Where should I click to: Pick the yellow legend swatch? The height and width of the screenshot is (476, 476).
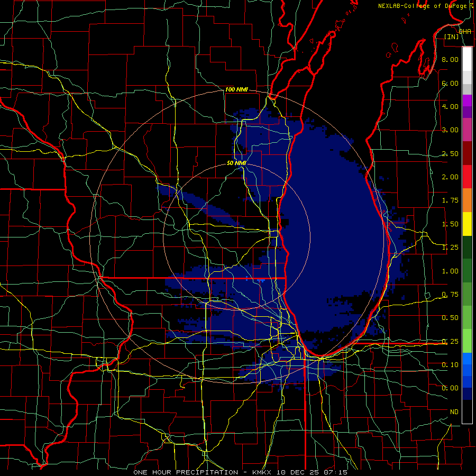click(467, 224)
